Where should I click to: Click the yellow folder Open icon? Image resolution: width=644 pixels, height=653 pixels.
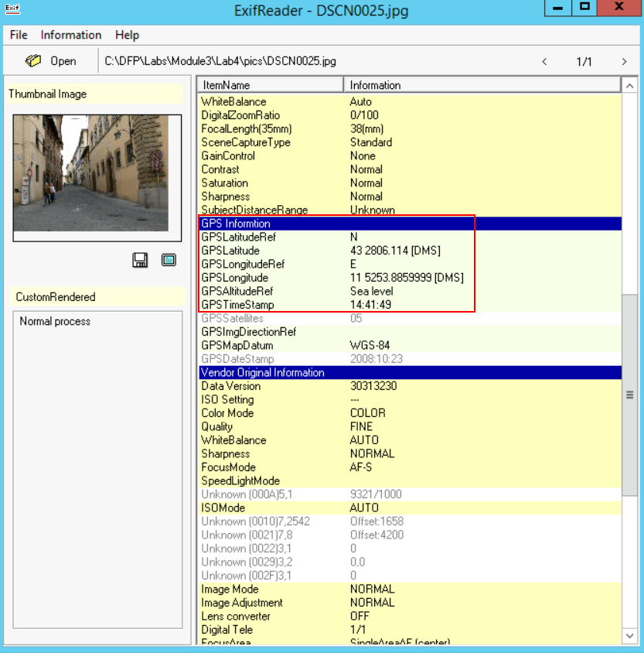33,61
